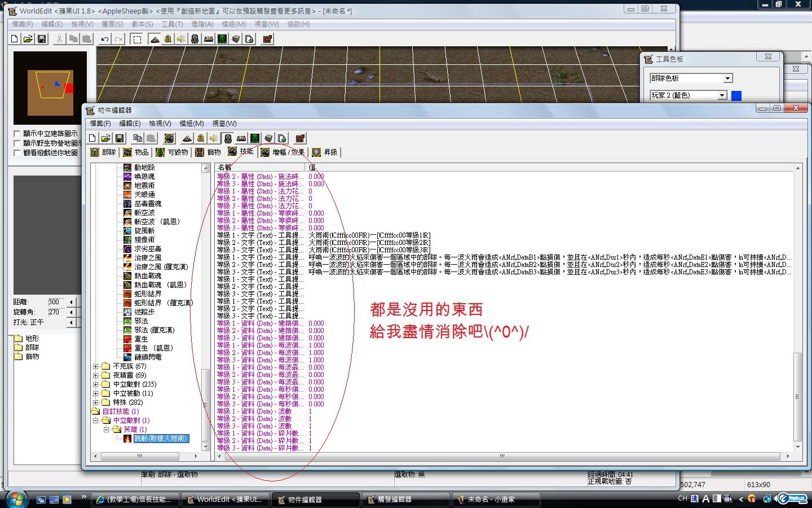812x508 pixels.
Task: Open 玩家 2 (藍色) player dropdown
Action: (722, 95)
